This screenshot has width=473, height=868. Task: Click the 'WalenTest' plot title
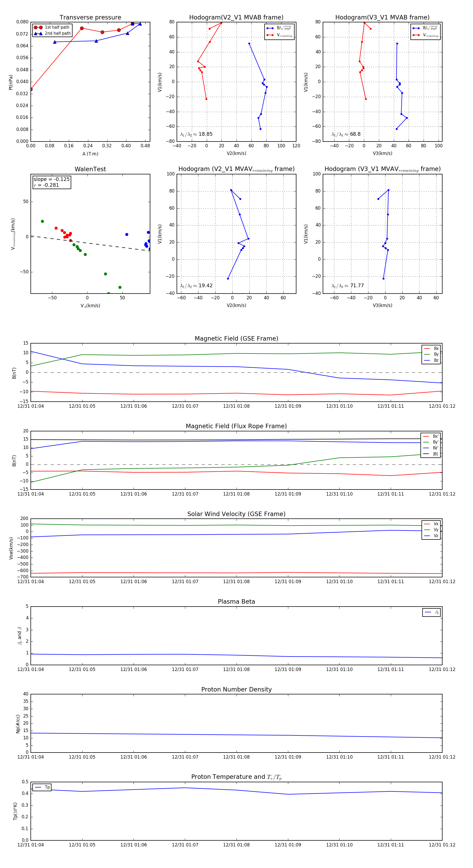click(x=90, y=169)
